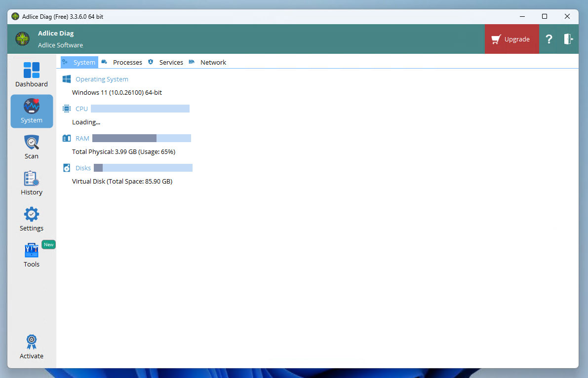The image size is (588, 378).
Task: Open the Tools toolbox icon
Action: (x=32, y=251)
